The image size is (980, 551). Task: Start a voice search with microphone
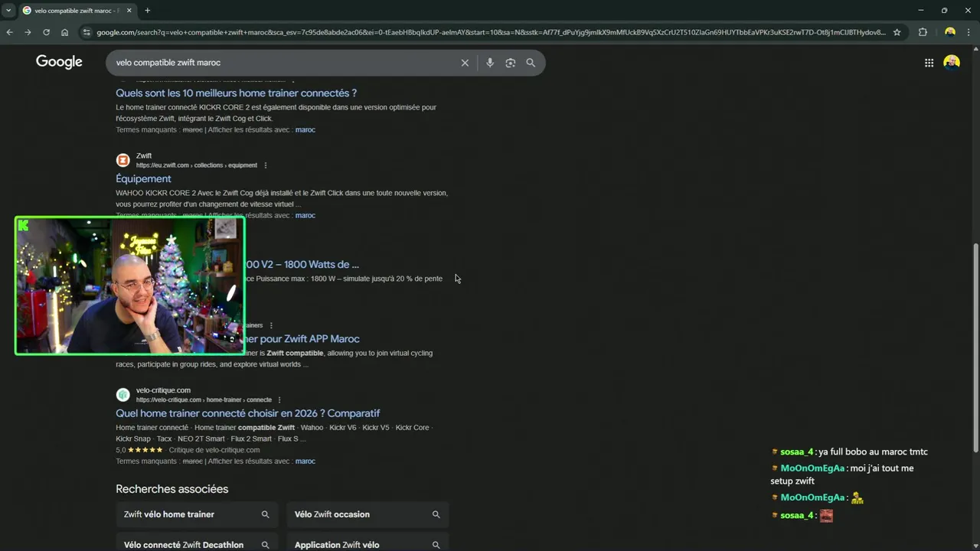pyautogui.click(x=490, y=63)
